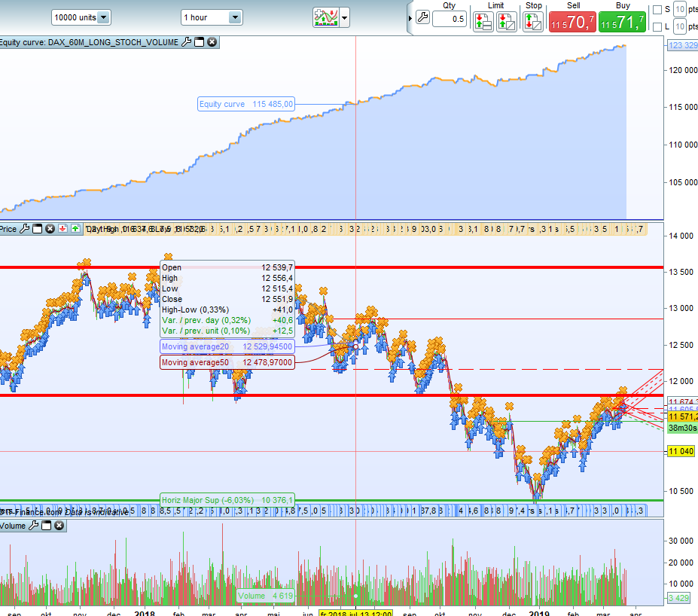Close the Volume panel
The width and height of the screenshot is (698, 616).
59,526
